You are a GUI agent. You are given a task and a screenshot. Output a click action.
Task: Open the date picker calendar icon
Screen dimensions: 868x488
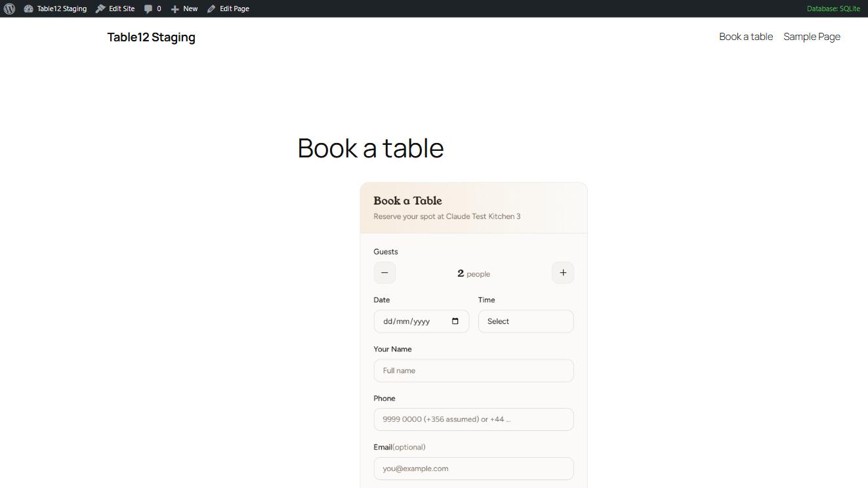click(x=455, y=321)
